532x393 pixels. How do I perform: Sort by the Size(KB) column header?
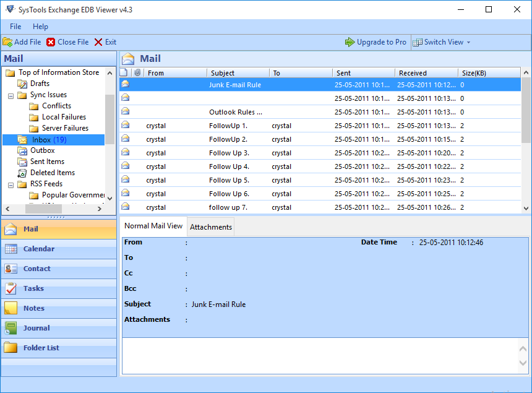489,73
